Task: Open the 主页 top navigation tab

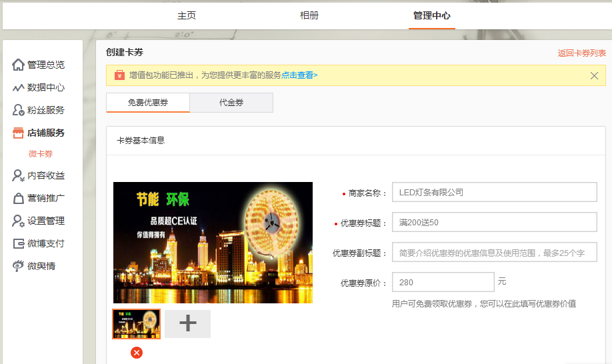Action: tap(187, 15)
